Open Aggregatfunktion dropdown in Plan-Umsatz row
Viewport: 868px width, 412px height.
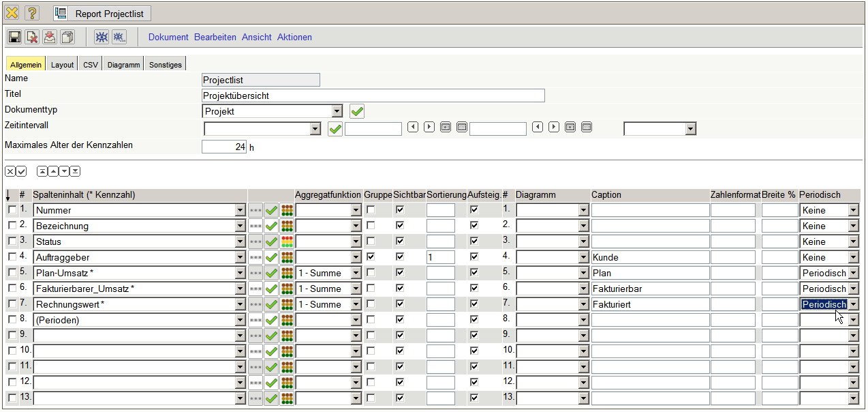(x=356, y=273)
